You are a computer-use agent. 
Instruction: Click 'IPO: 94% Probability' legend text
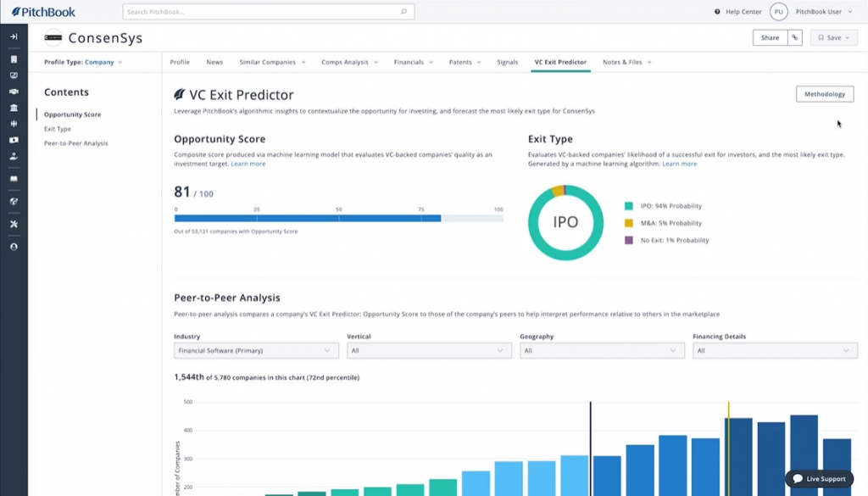pos(671,206)
